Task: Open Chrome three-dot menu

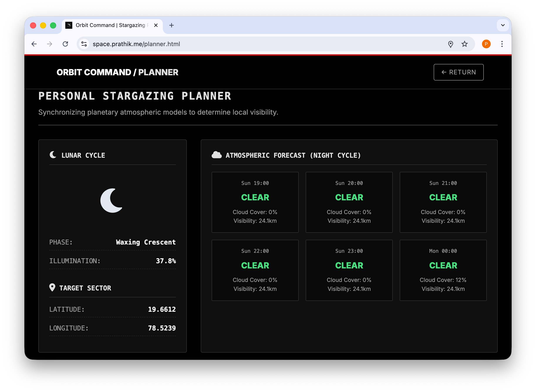Action: [x=502, y=44]
